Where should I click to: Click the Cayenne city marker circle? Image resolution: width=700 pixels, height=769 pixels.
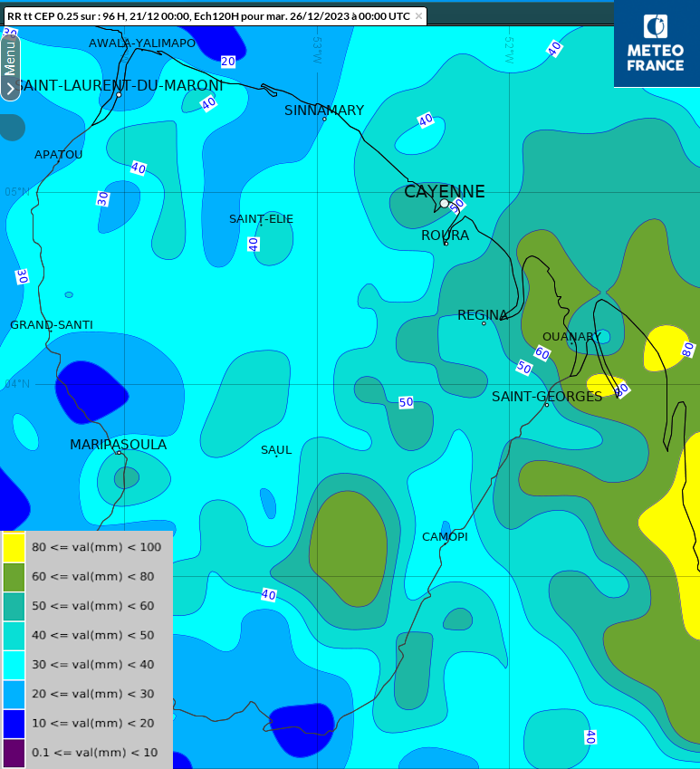click(445, 204)
